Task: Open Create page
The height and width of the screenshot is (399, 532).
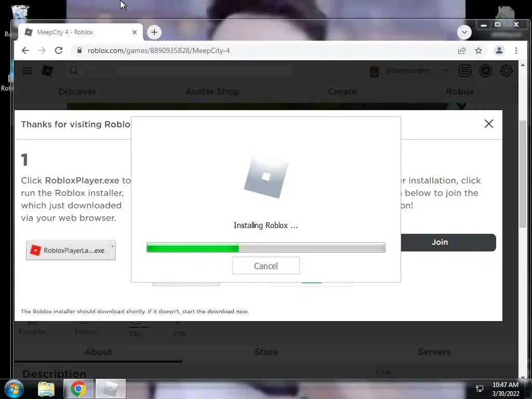Action: (x=342, y=91)
